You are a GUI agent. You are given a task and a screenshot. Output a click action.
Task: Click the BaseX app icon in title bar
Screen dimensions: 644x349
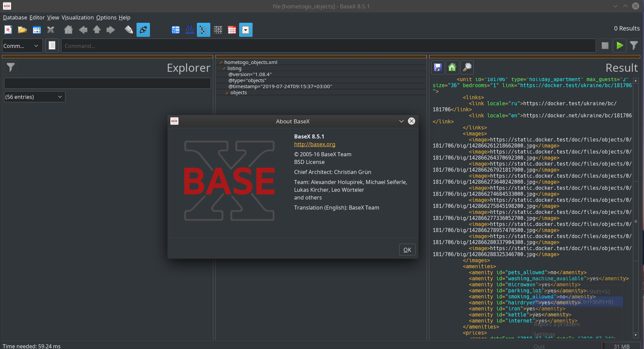(7, 6)
